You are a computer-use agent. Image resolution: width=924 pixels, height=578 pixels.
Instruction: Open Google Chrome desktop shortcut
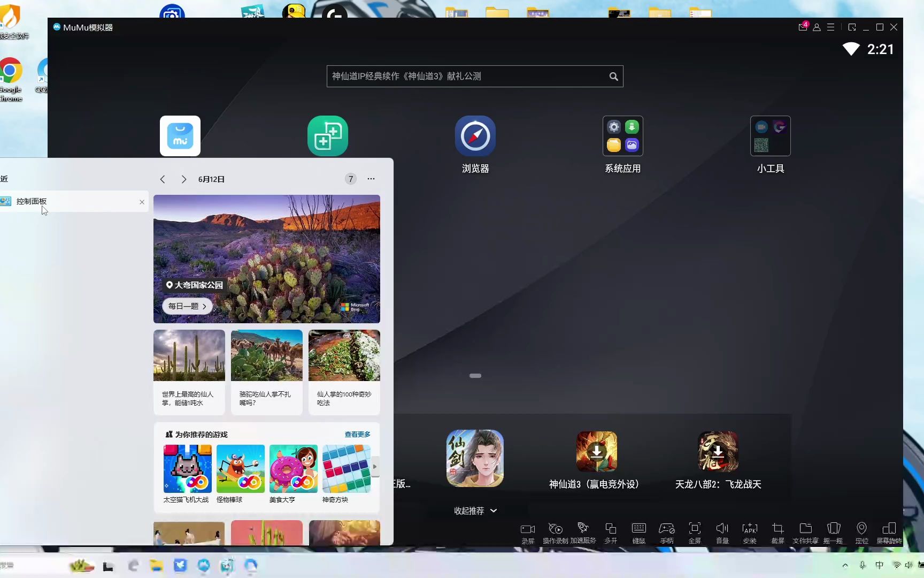coord(11,79)
